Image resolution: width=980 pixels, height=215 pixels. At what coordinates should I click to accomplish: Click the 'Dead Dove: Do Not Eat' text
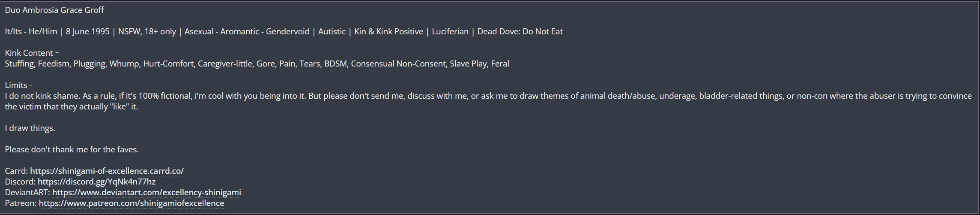click(520, 31)
